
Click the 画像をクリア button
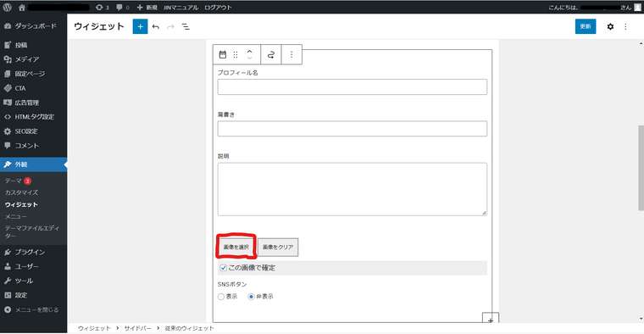278,247
